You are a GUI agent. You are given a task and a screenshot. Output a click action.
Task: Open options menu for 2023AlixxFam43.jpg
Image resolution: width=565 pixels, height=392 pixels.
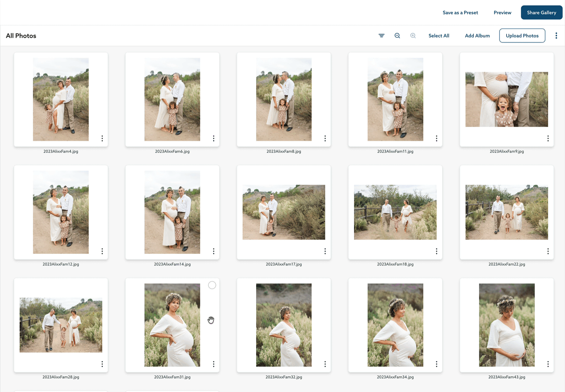pos(548,364)
